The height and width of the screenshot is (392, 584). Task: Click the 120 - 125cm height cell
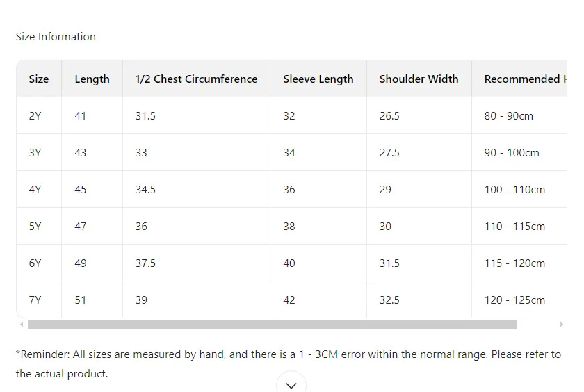514,300
